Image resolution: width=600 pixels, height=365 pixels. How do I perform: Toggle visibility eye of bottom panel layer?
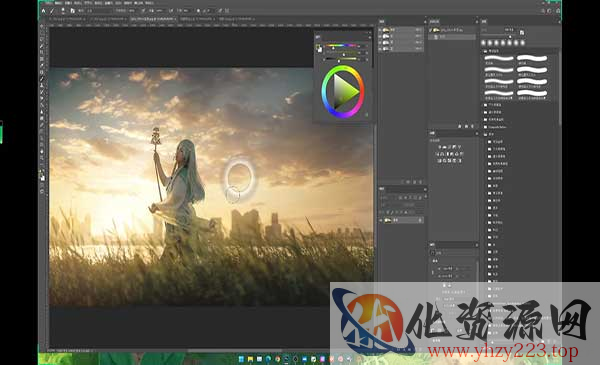pyautogui.click(x=381, y=220)
